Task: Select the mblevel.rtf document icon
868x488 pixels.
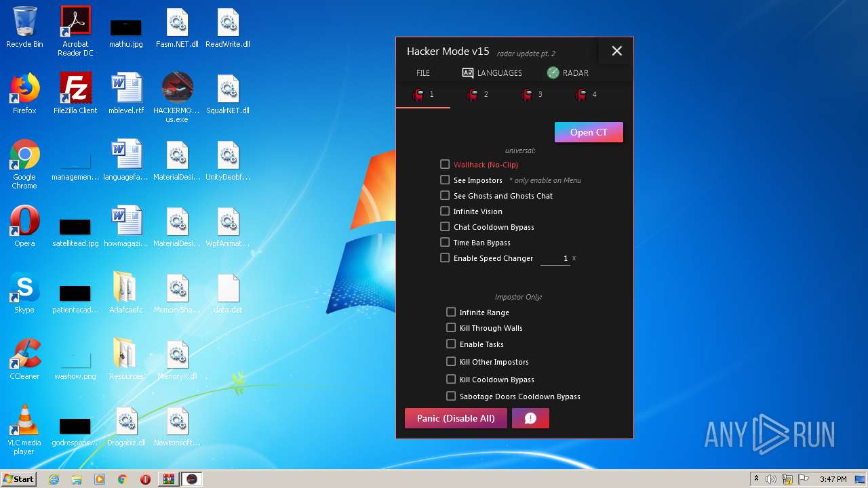Action: coord(126,94)
